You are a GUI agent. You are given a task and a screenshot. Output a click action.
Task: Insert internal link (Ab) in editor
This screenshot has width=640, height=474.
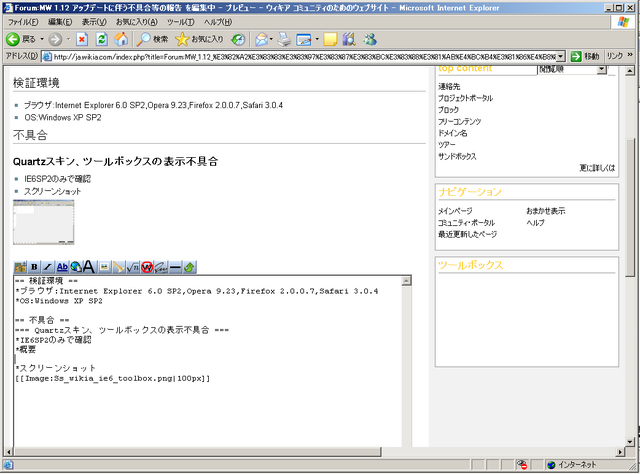62,267
